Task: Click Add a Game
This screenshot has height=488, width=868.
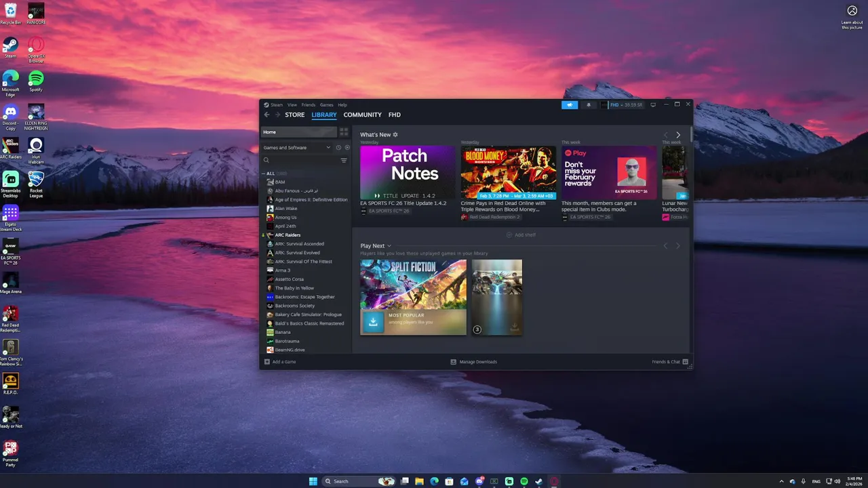Action: coord(280,362)
